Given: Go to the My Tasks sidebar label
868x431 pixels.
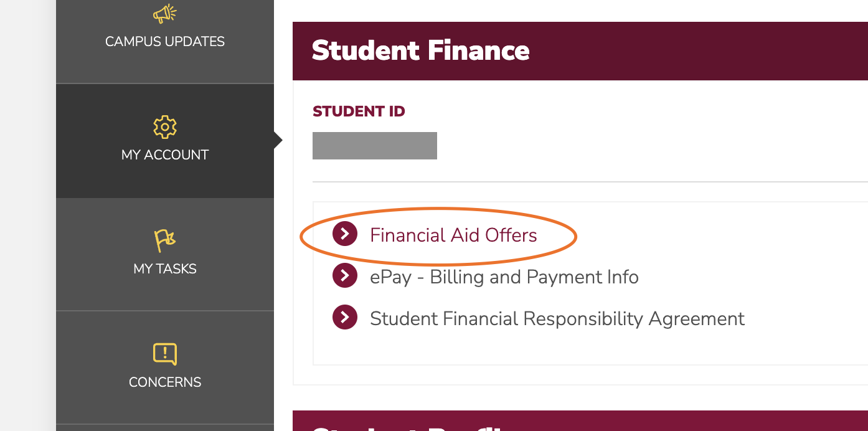Looking at the screenshot, I should click(x=165, y=269).
